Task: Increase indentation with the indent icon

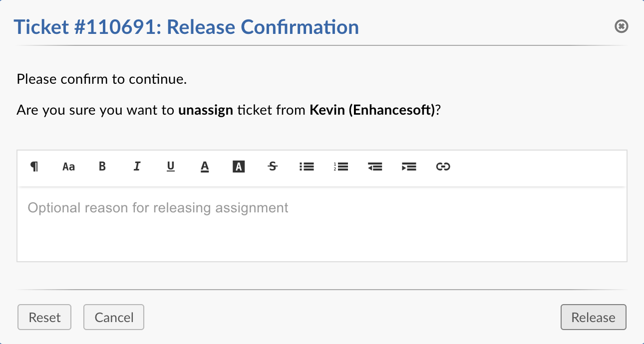Action: point(408,167)
